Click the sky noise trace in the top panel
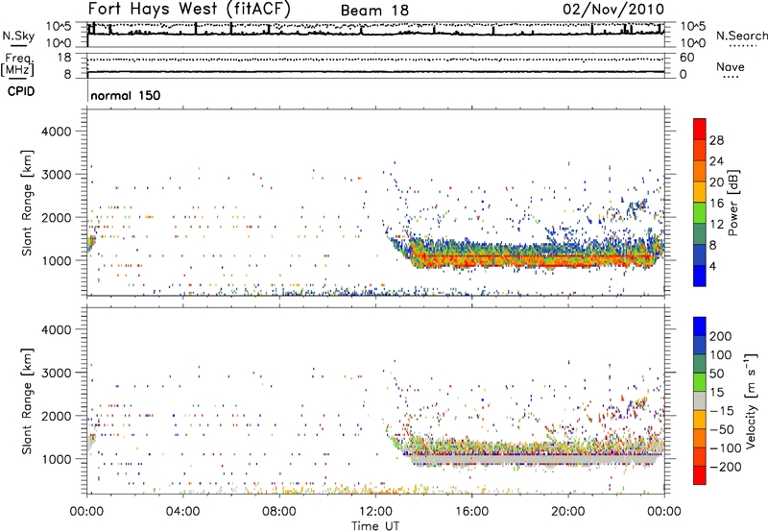 coord(375,34)
